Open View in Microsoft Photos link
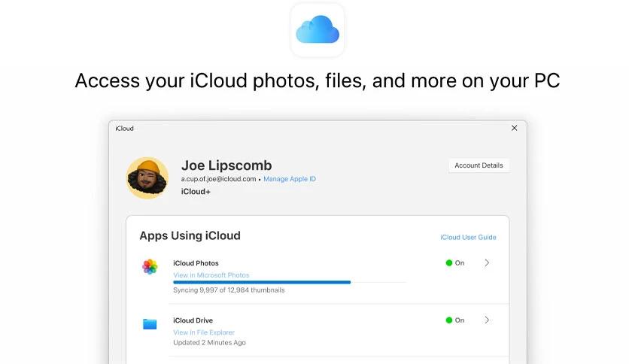Image resolution: width=629 pixels, height=364 pixels. 211,275
